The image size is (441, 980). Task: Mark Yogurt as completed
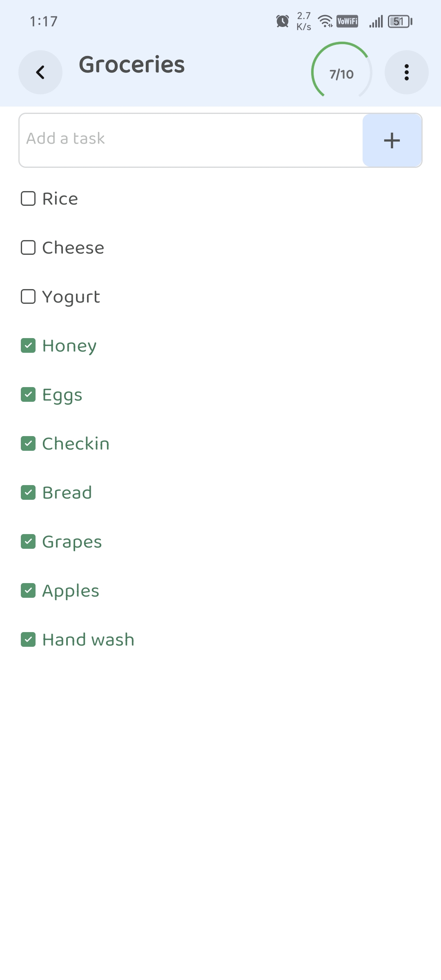pos(28,297)
